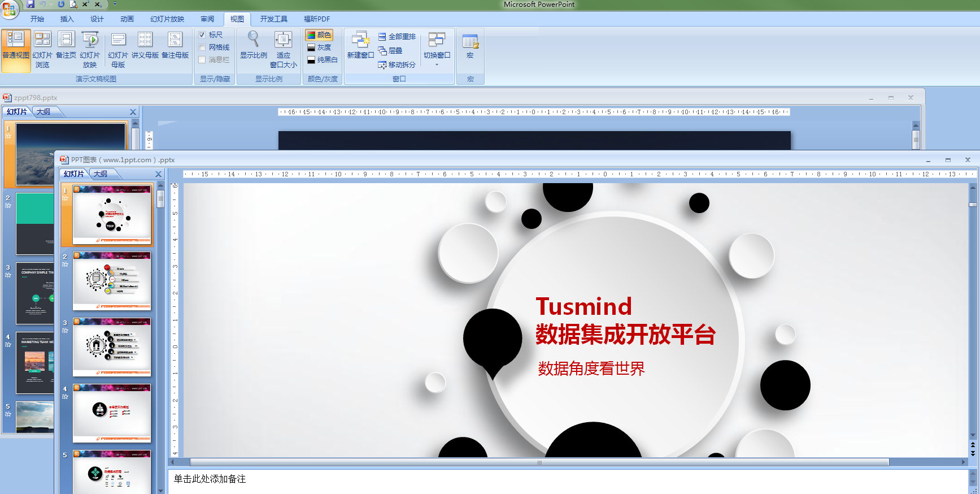Select 灰度 grayscale display mode

319,47
